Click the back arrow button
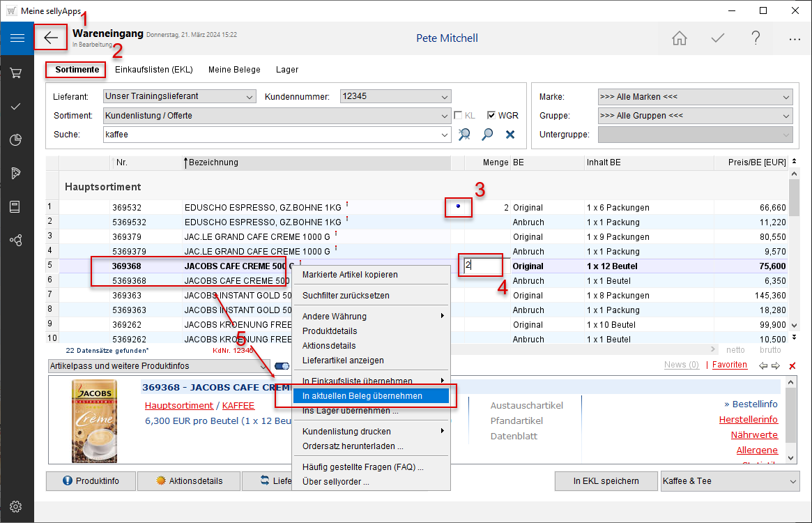Screen dimensions: 812x523 pos(51,38)
